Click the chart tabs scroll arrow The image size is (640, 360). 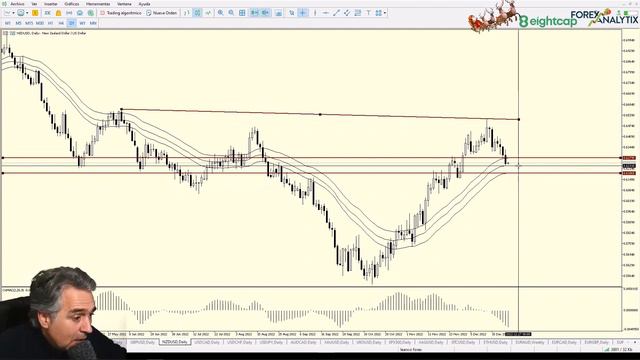pos(634,342)
